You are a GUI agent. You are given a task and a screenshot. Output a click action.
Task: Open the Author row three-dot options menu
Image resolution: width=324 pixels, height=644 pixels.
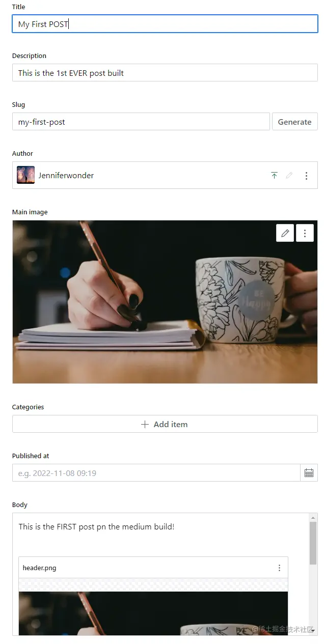pos(306,176)
